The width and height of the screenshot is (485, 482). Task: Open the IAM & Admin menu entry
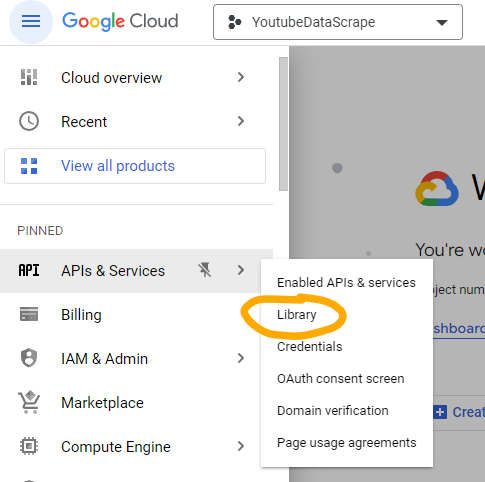point(136,359)
